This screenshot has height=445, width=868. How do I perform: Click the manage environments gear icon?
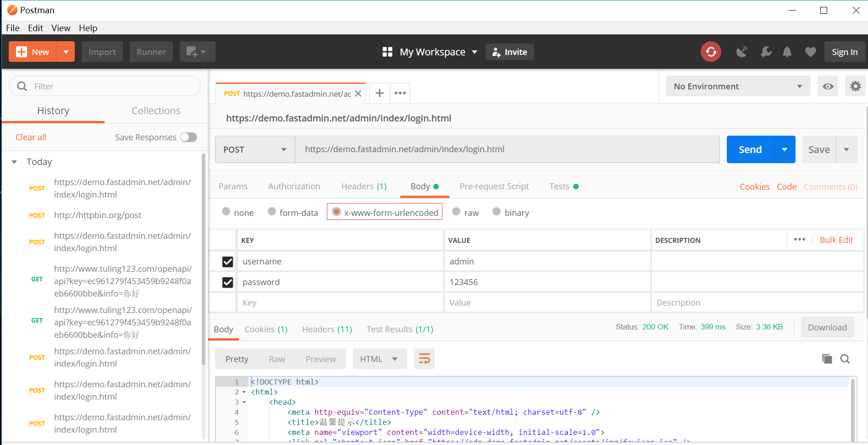855,86
